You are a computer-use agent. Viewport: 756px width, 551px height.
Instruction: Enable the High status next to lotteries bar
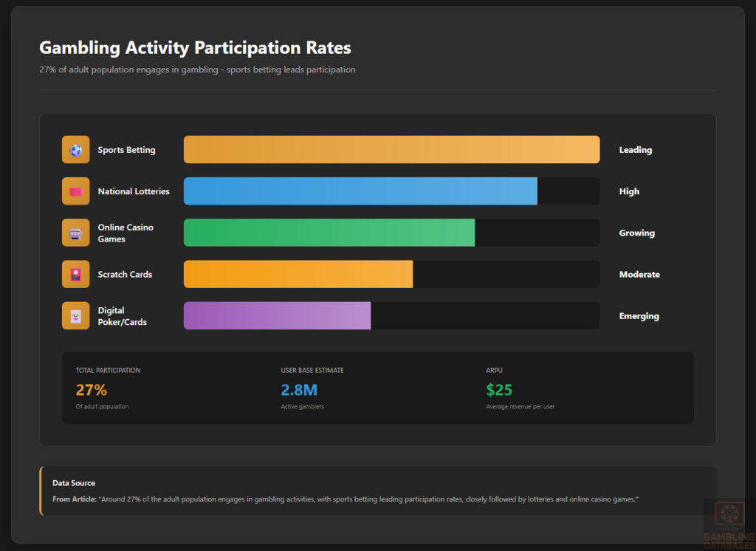coord(629,191)
